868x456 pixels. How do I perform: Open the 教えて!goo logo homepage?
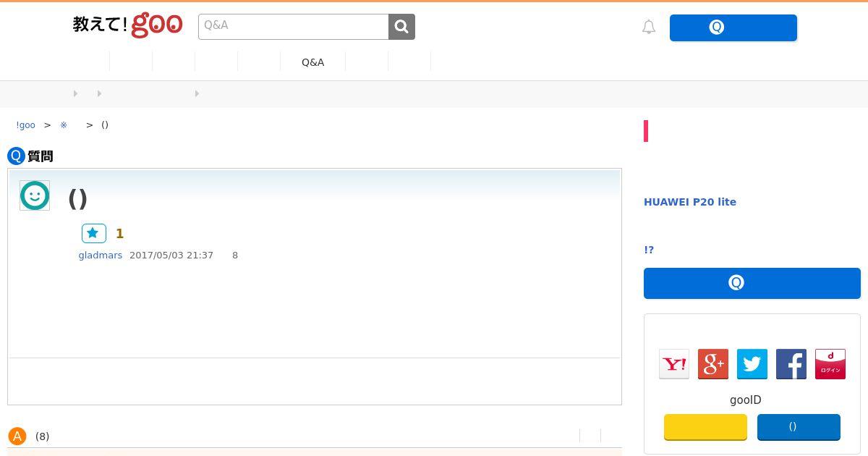pyautogui.click(x=127, y=25)
